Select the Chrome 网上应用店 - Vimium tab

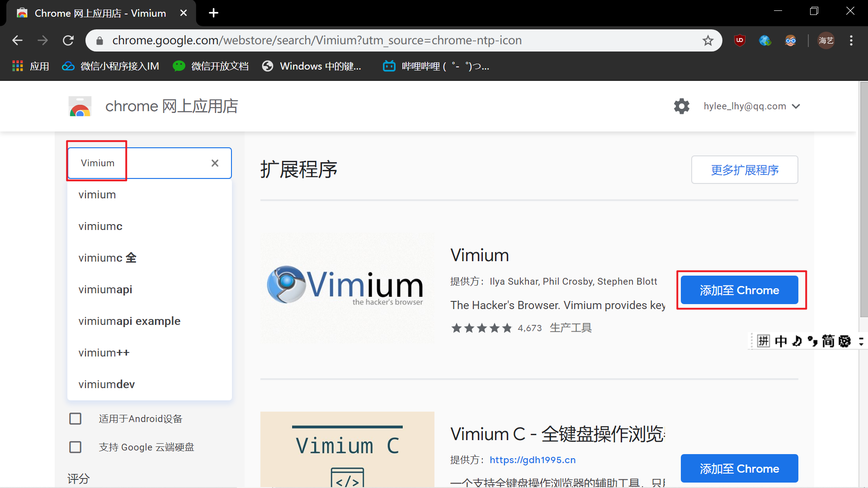[102, 13]
